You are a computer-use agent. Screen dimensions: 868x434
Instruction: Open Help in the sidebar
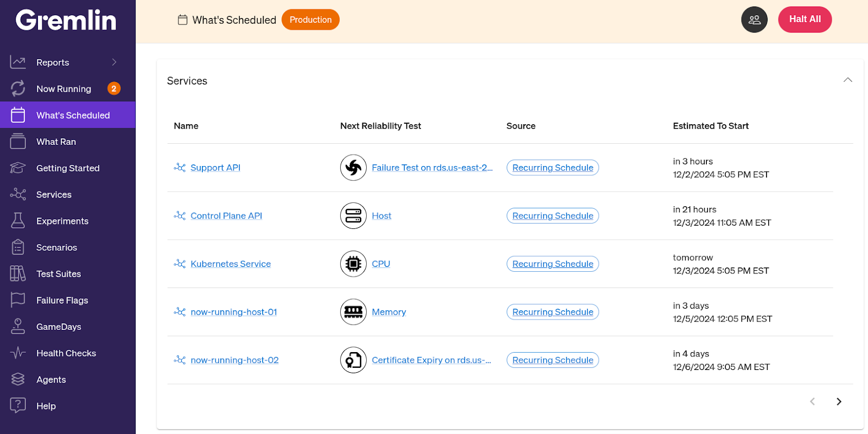pos(68,406)
